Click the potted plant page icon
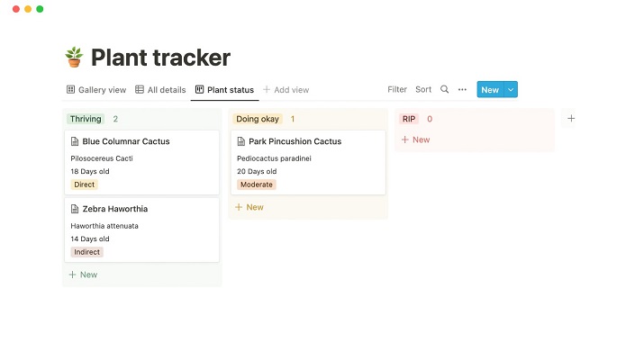 point(74,58)
